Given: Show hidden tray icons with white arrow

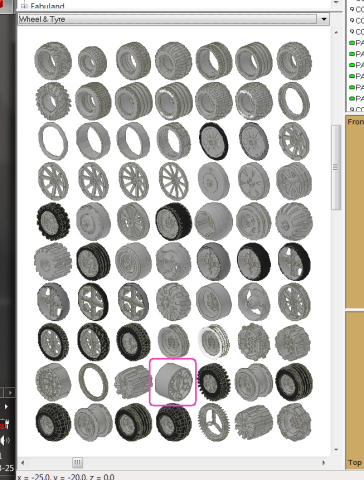Looking at the screenshot, I should pos(6,407).
